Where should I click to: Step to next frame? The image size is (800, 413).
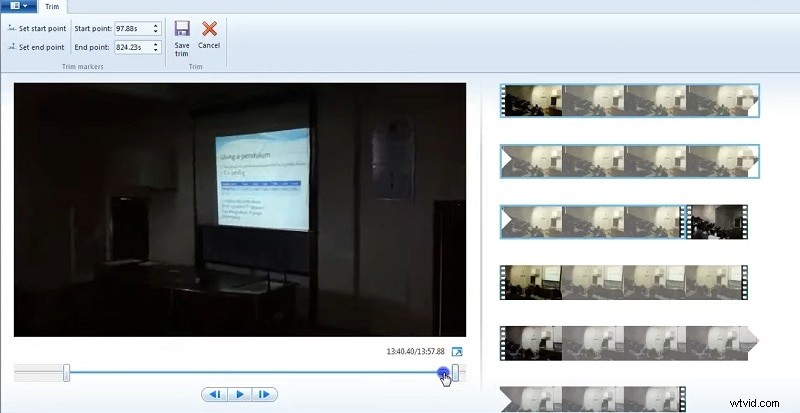point(264,394)
